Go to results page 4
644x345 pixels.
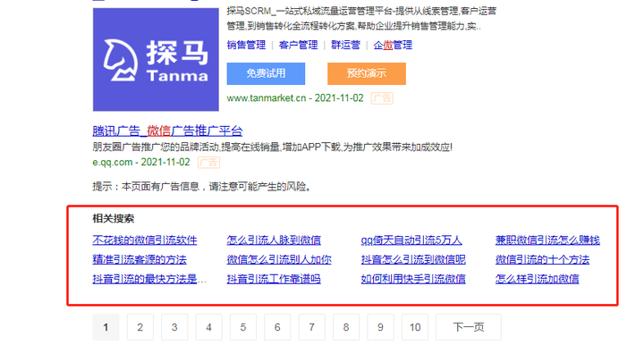tap(208, 327)
